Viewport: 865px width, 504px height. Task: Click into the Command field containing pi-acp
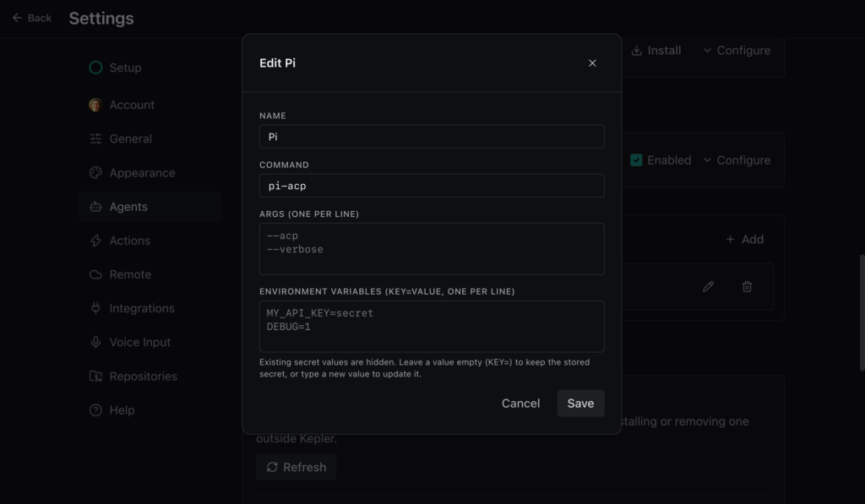[x=432, y=186]
